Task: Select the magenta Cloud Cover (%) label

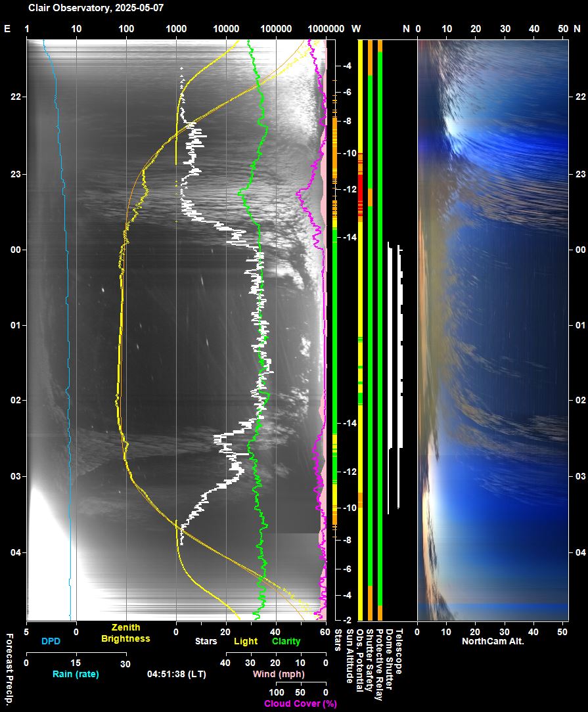Action: [300, 703]
